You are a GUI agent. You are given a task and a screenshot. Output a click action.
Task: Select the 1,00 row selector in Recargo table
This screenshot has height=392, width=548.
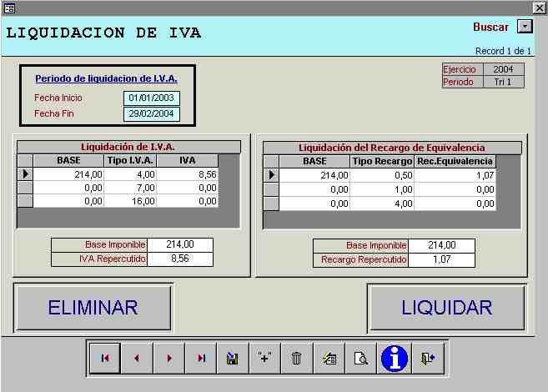click(271, 189)
